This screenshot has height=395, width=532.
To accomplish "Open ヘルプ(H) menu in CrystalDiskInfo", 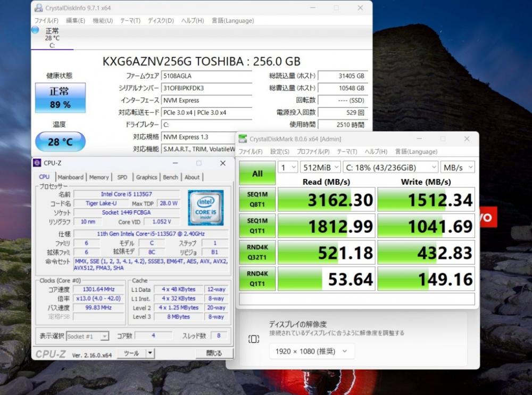I will (193, 21).
